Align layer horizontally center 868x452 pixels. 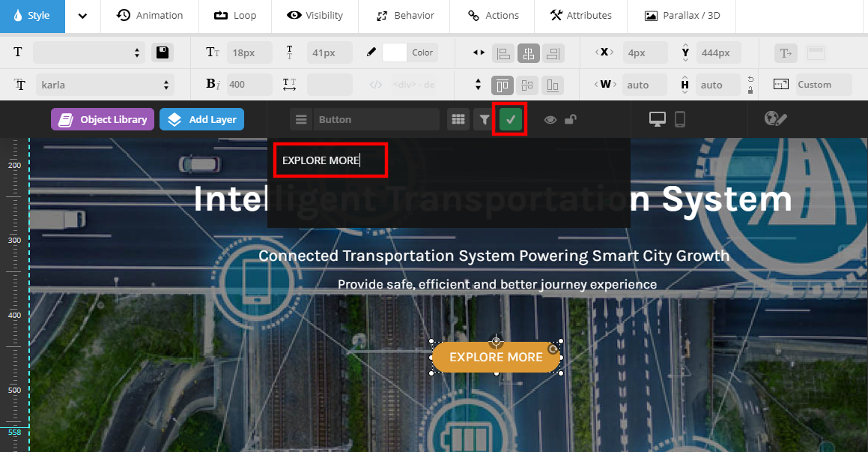click(529, 53)
